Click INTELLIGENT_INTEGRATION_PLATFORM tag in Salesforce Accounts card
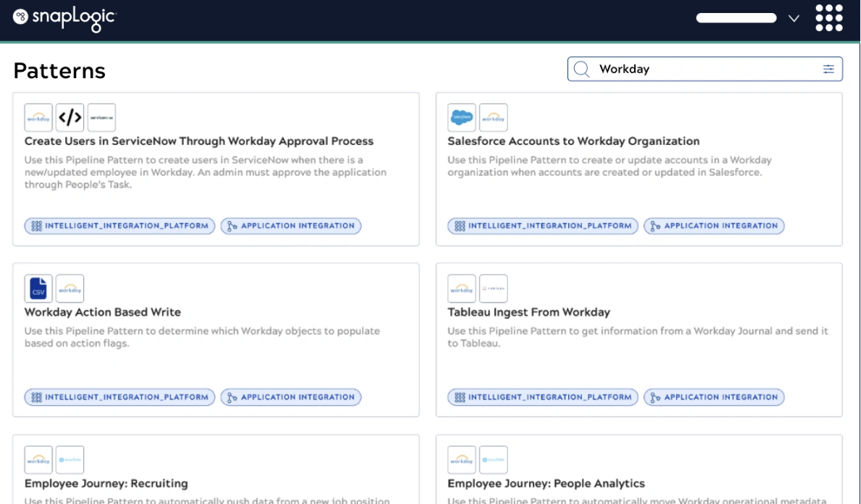Image resolution: width=861 pixels, height=504 pixels. [x=543, y=226]
